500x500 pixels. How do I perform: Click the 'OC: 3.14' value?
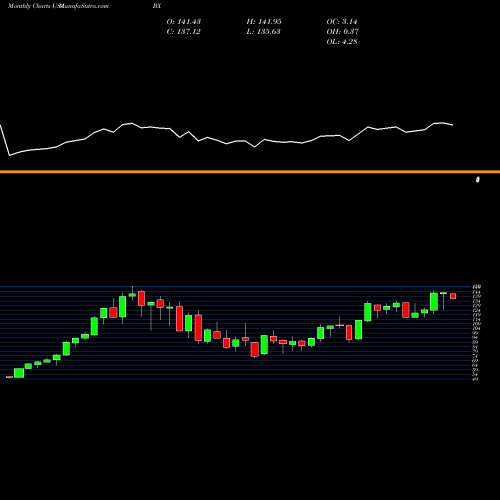click(342, 22)
